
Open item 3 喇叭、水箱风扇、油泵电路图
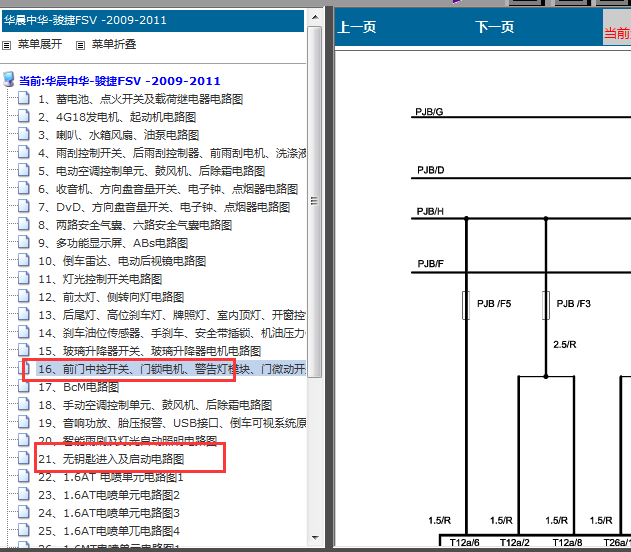tap(119, 135)
